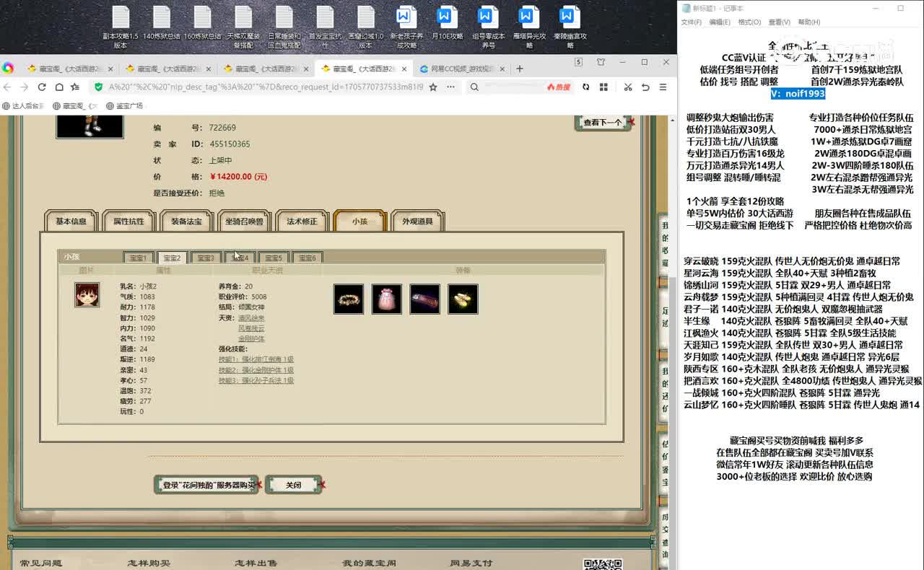Image resolution: width=924 pixels, height=570 pixels.
Task: Open the 鉴宝广场 bookmark
Action: click(124, 106)
